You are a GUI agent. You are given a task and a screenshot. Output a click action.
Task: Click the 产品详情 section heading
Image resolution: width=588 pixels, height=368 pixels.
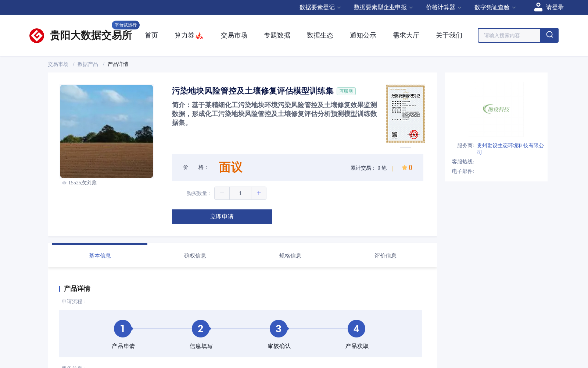pyautogui.click(x=77, y=289)
